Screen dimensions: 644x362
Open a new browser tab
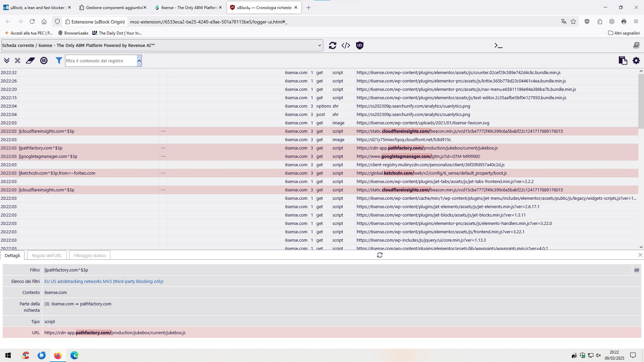coord(308,7)
